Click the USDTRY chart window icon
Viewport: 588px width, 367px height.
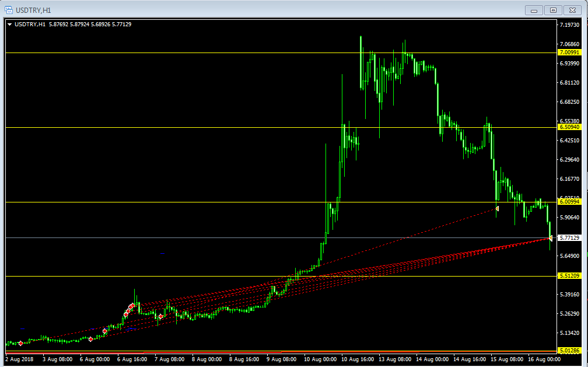[8, 10]
